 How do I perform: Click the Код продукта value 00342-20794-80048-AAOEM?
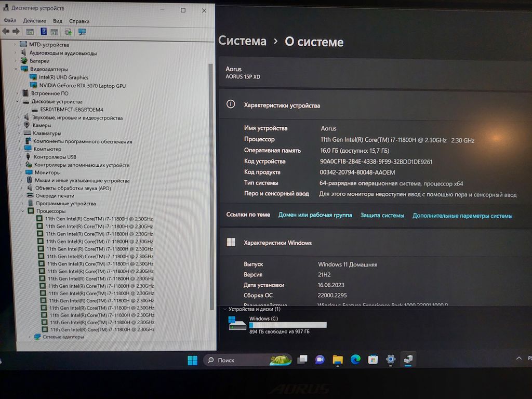click(x=357, y=172)
